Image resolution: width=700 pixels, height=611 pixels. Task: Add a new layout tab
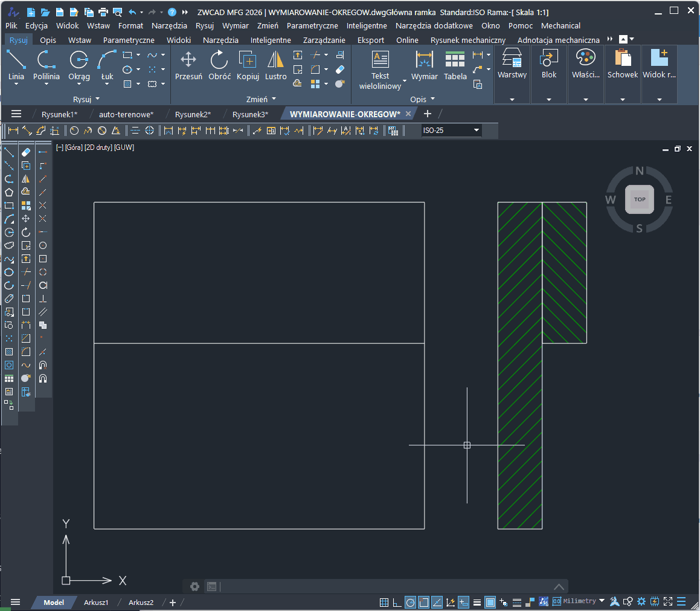pyautogui.click(x=173, y=603)
